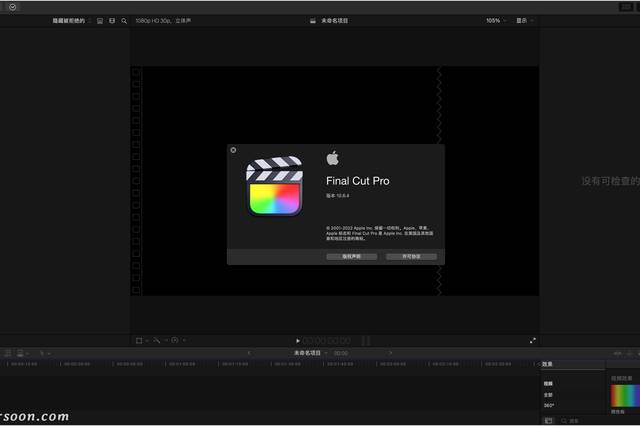Open the timeline tools dropdown chevron
This screenshot has width=640, height=426.
click(x=49, y=353)
